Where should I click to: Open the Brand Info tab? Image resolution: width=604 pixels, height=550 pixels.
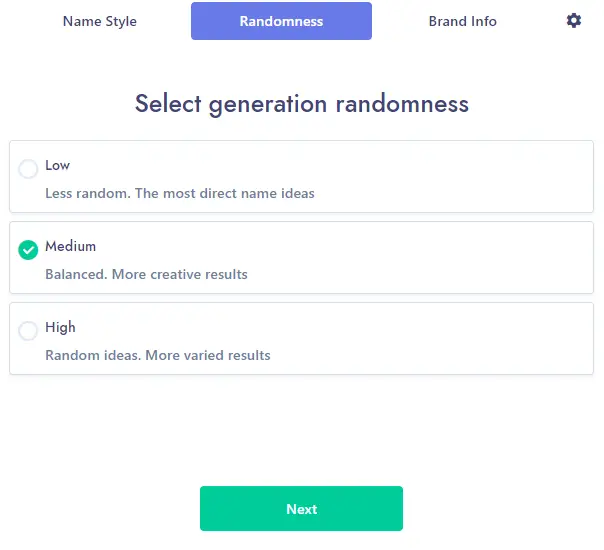point(462,21)
